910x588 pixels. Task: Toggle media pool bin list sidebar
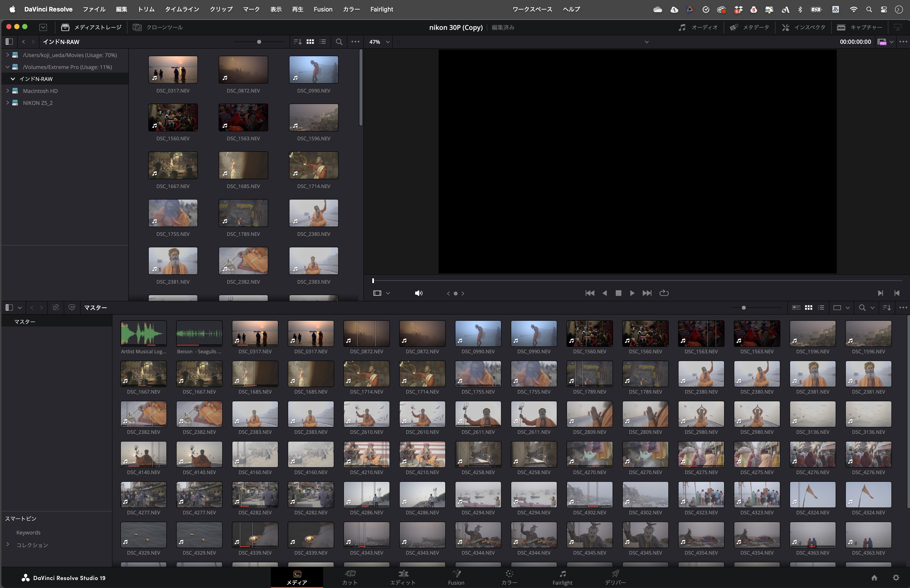point(9,307)
